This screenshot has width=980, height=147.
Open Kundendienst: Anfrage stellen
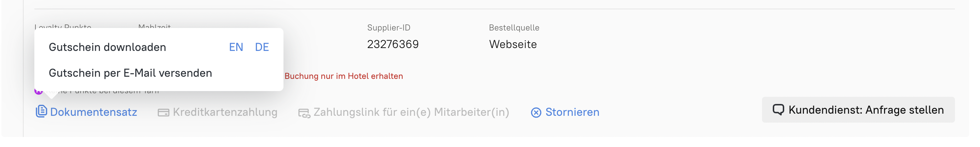click(865, 110)
